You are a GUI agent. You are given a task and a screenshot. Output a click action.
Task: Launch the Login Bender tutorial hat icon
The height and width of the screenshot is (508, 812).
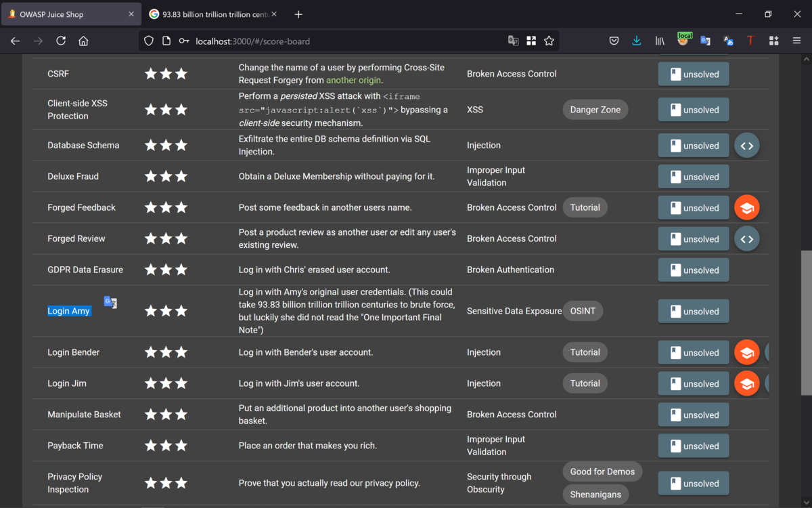point(747,353)
